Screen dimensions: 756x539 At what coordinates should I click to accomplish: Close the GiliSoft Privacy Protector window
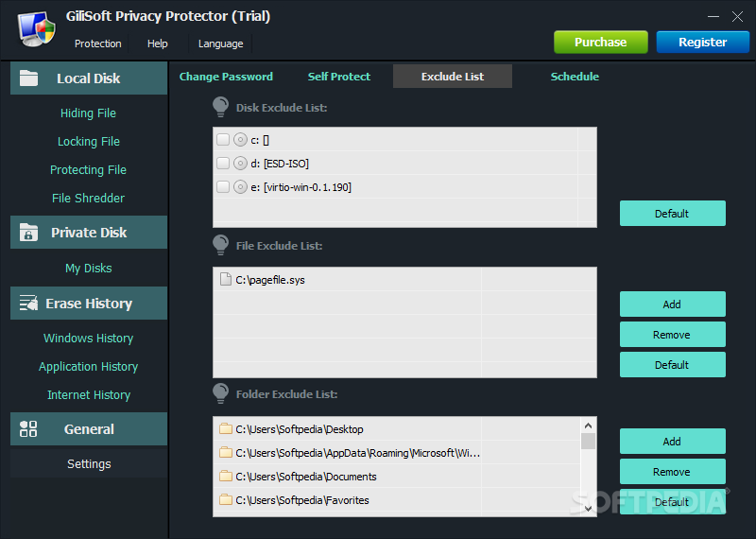click(x=737, y=16)
